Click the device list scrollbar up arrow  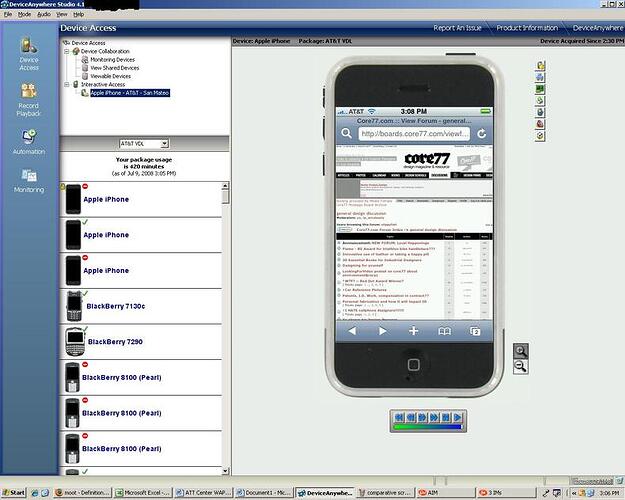(x=225, y=186)
